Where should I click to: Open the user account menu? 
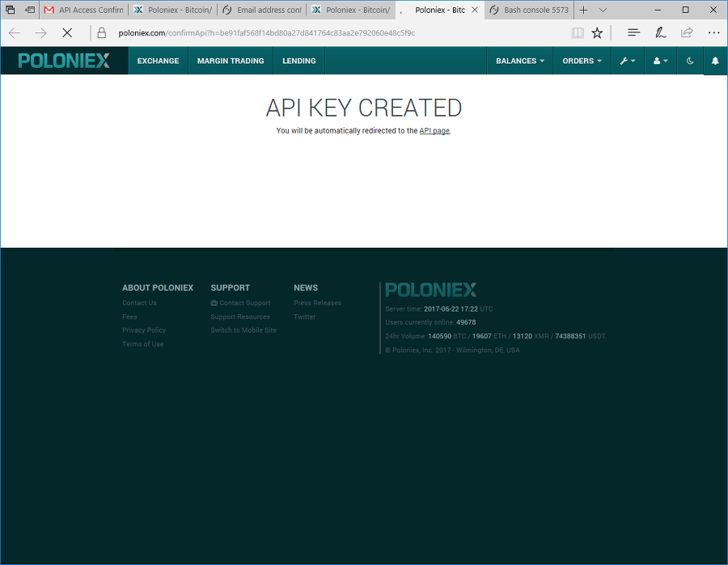point(660,61)
